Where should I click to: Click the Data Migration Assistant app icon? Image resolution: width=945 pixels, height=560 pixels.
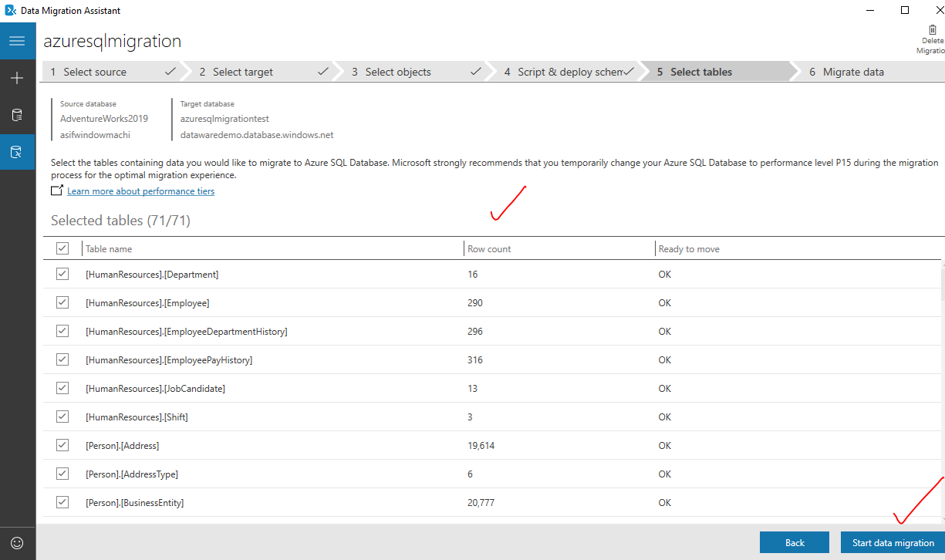click(11, 11)
